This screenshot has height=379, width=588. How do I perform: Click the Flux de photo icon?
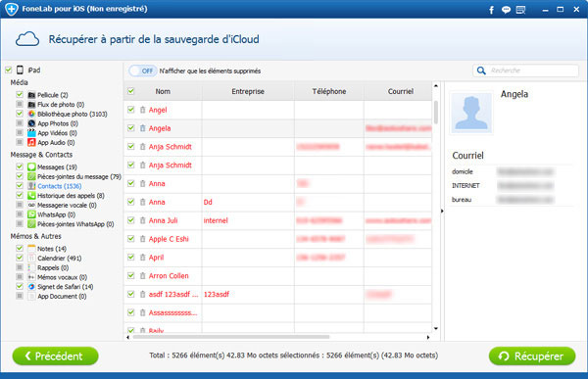31,104
